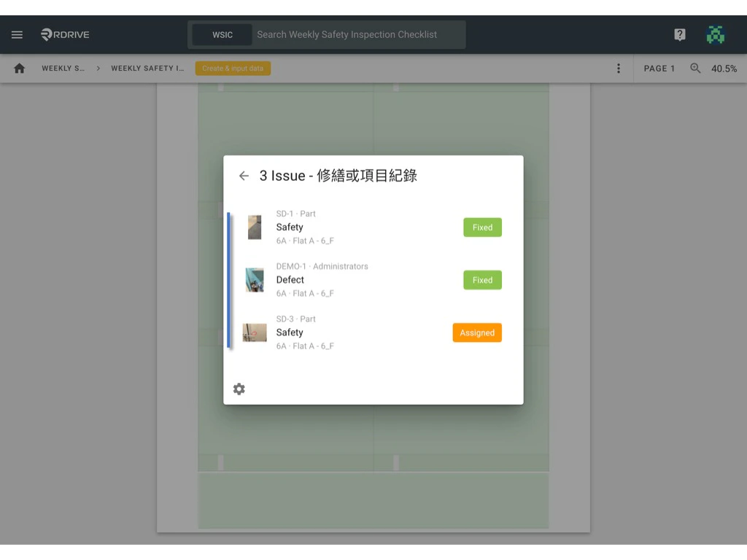This screenshot has width=747, height=560.
Task: Open the PAGE 1 selector
Action: pos(659,68)
